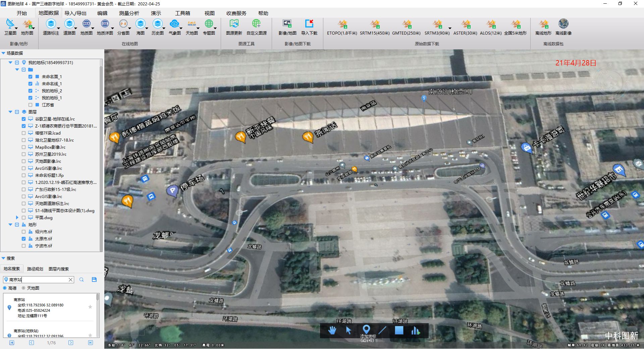Screen dimensions: 644x349
Task: Select the draw line tool on map toolbar
Action: tap(382, 331)
